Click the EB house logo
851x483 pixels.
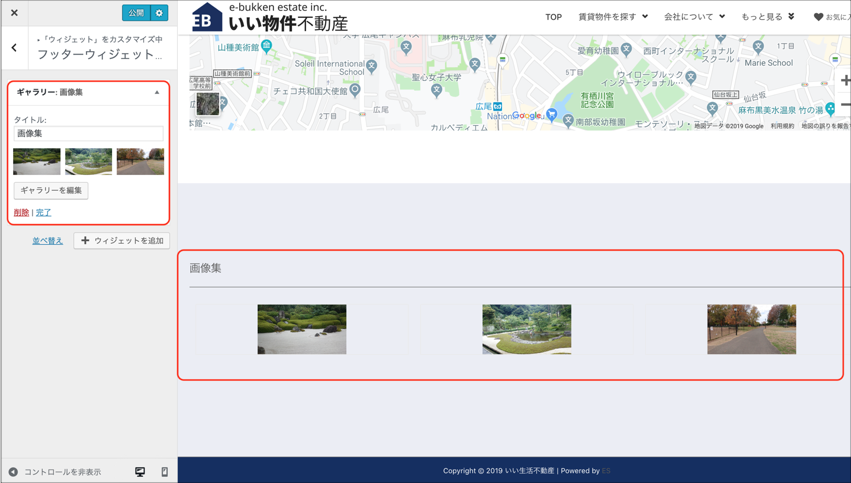206,17
